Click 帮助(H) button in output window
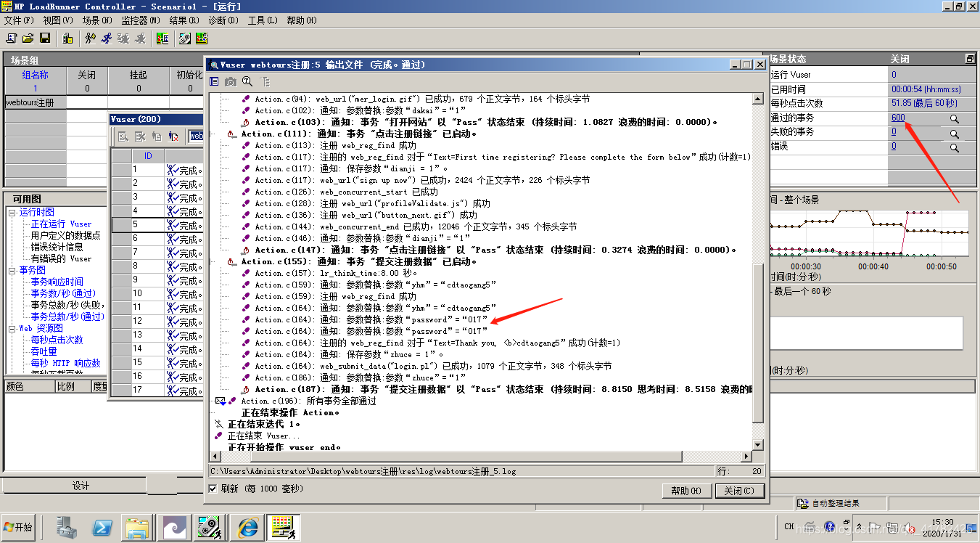The height and width of the screenshot is (543, 980). (x=686, y=491)
